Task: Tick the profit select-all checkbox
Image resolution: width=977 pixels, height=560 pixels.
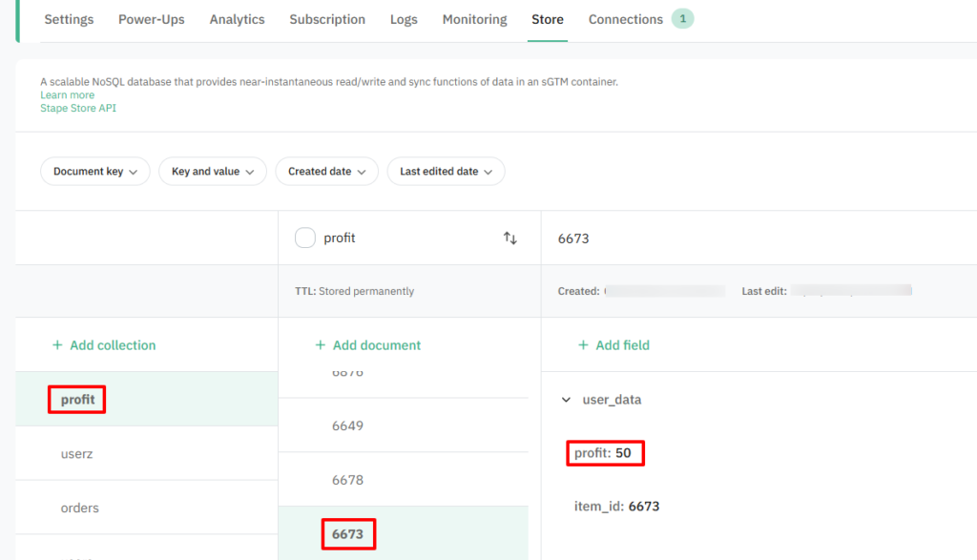Action: pyautogui.click(x=305, y=238)
